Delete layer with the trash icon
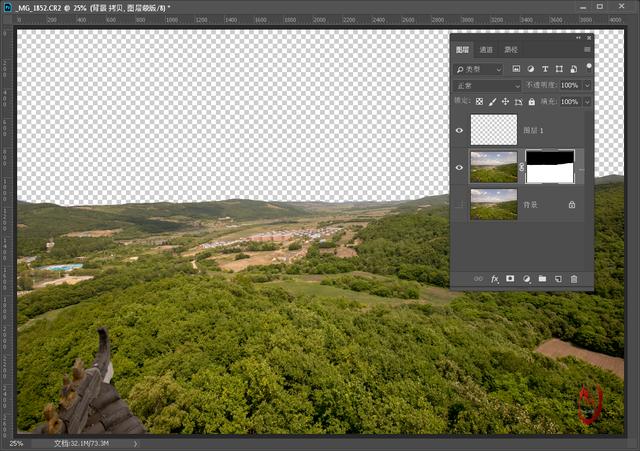Screen dimensions: 640x451 click(574, 279)
